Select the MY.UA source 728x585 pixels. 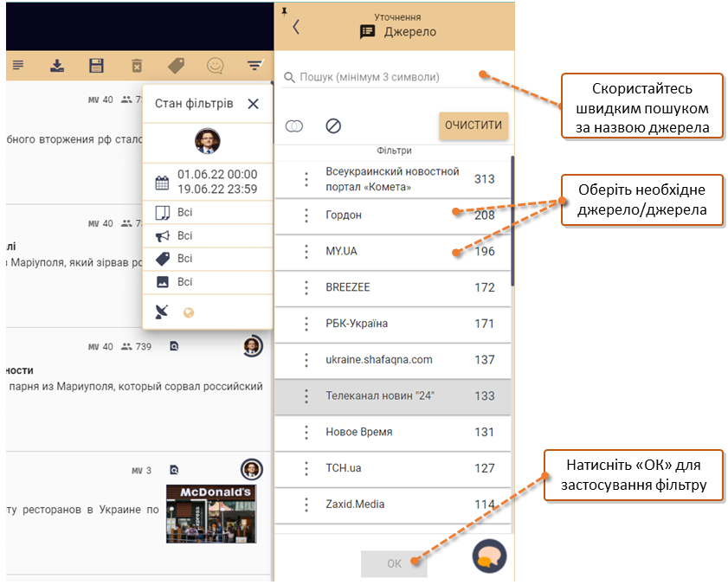(393, 252)
